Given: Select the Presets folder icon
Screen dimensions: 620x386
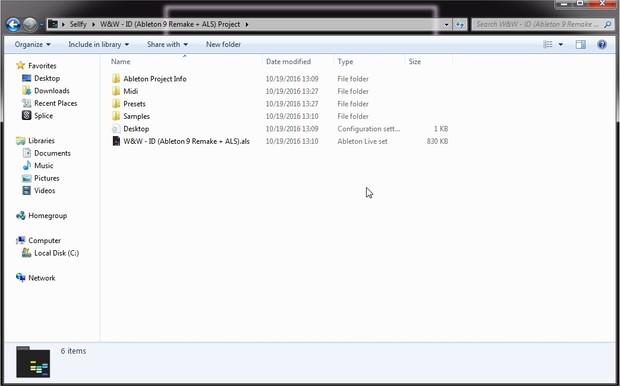Looking at the screenshot, I should (x=116, y=104).
